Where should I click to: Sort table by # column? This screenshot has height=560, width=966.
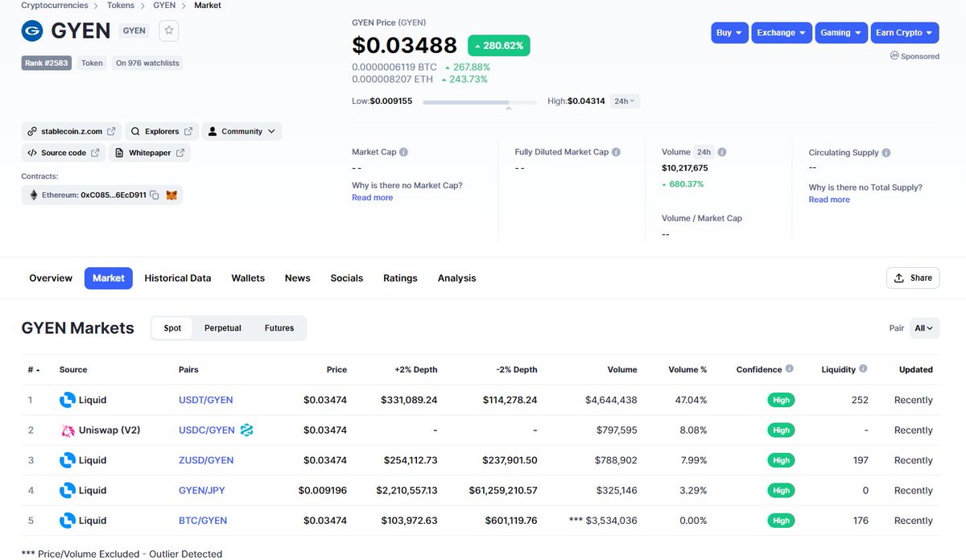(34, 369)
